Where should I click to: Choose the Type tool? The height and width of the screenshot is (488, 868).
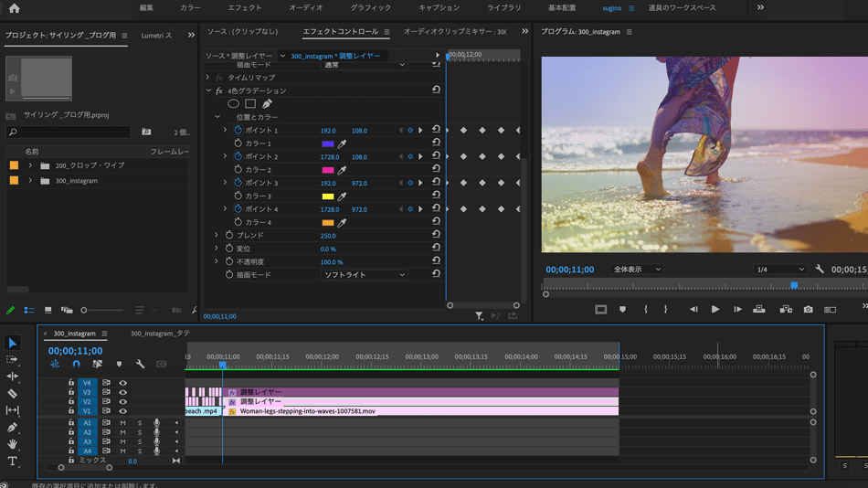point(13,461)
